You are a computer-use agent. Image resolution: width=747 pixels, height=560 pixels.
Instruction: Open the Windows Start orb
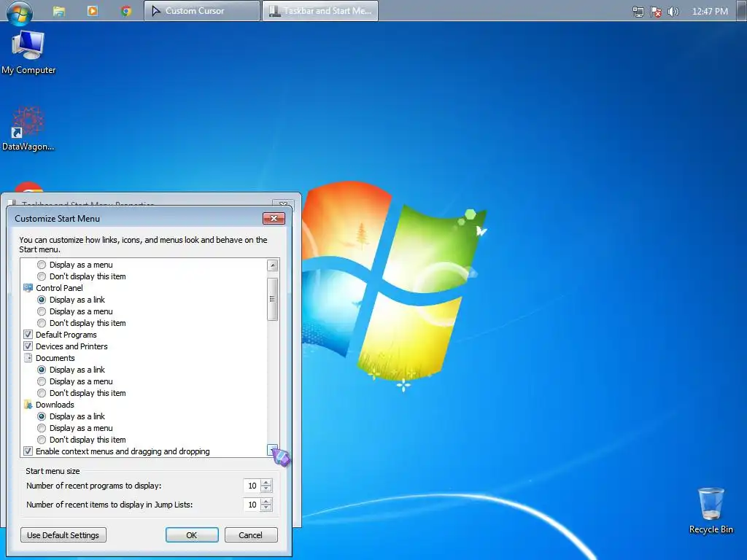20,12
